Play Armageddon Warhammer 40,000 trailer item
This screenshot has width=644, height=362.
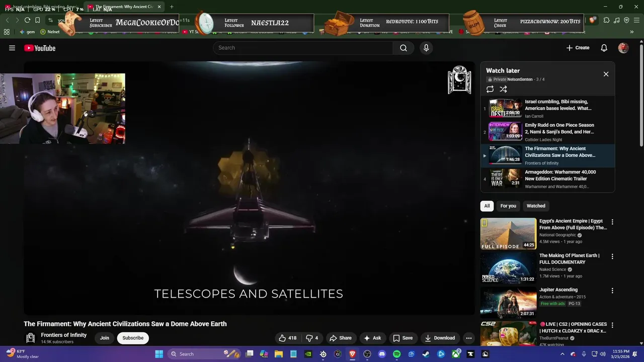pos(547,179)
